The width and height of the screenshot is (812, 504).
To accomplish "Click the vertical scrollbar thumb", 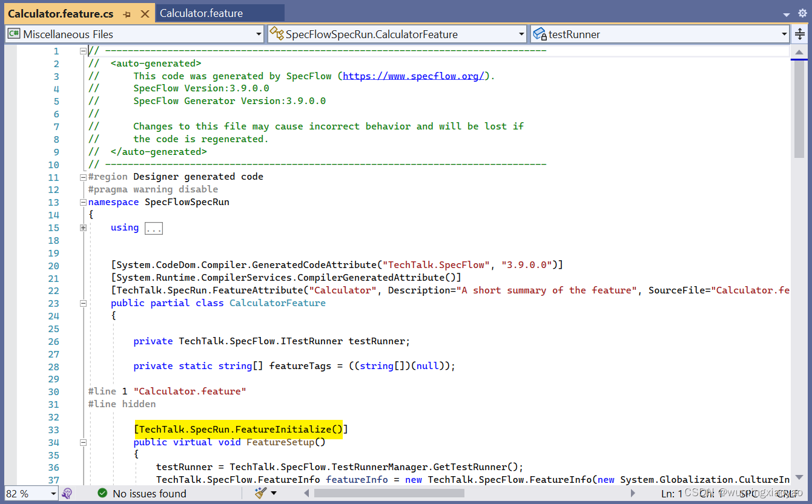I will coord(799,110).
